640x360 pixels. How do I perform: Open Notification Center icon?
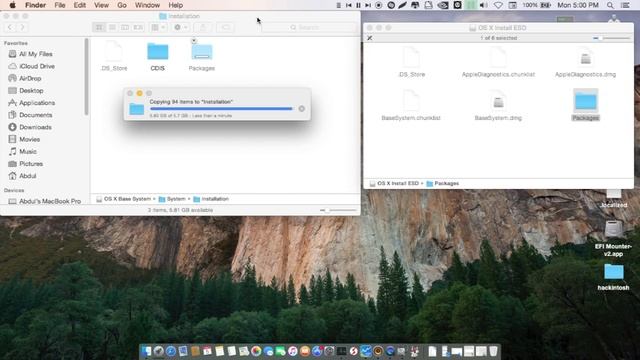point(625,5)
